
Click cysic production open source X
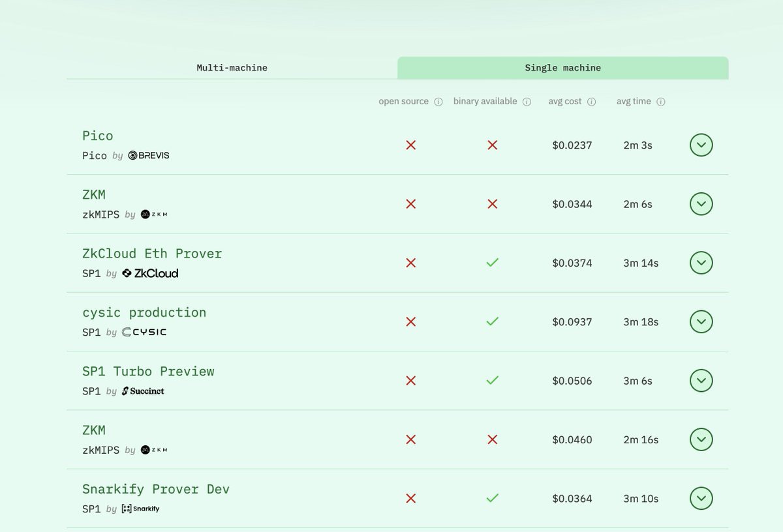pos(411,321)
